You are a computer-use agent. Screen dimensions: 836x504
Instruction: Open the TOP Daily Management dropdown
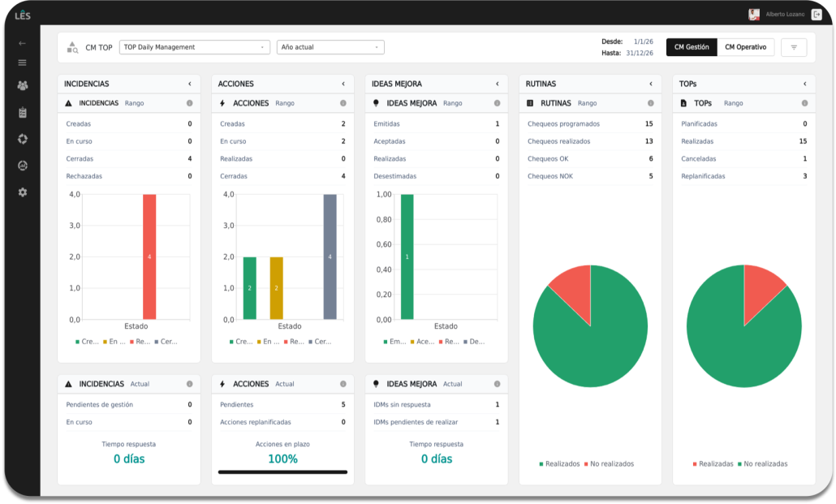195,47
